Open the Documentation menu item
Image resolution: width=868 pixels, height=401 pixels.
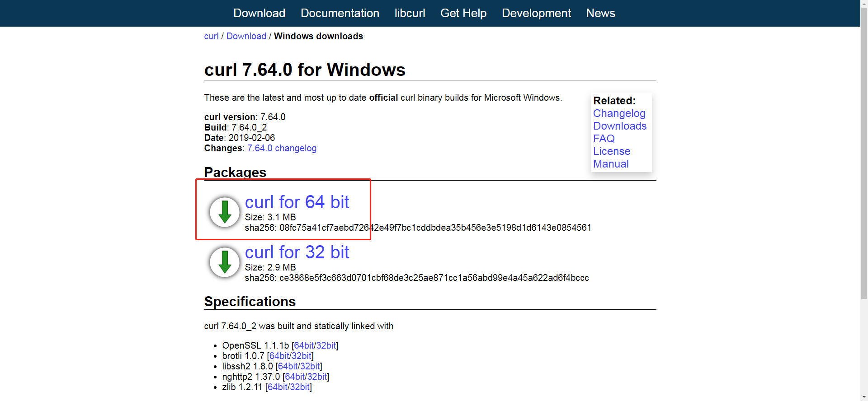[340, 13]
